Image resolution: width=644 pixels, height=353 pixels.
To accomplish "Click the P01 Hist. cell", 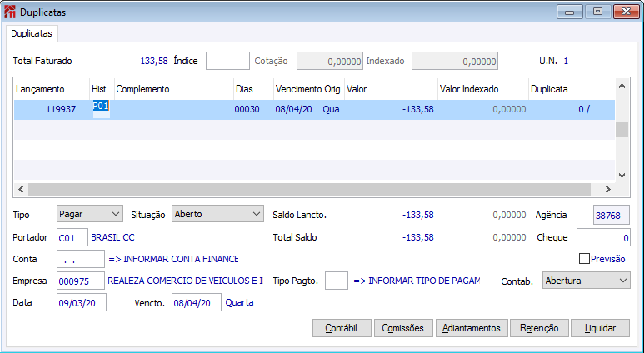I will [x=102, y=110].
